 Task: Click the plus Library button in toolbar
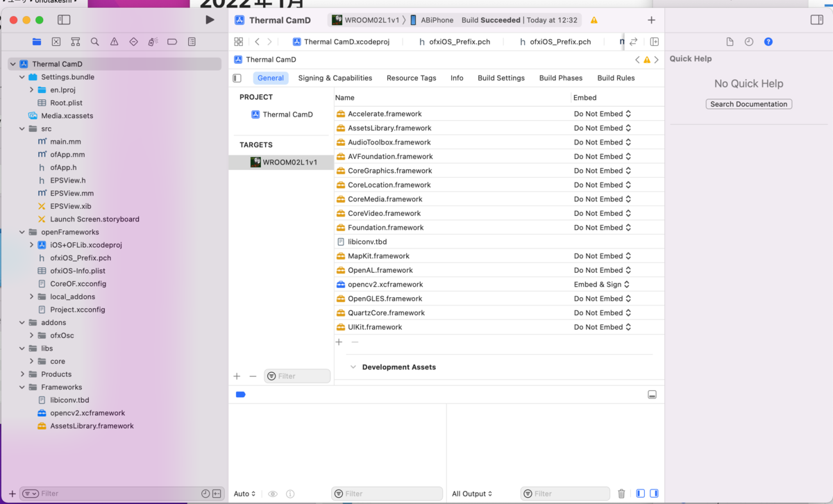pyautogui.click(x=651, y=20)
